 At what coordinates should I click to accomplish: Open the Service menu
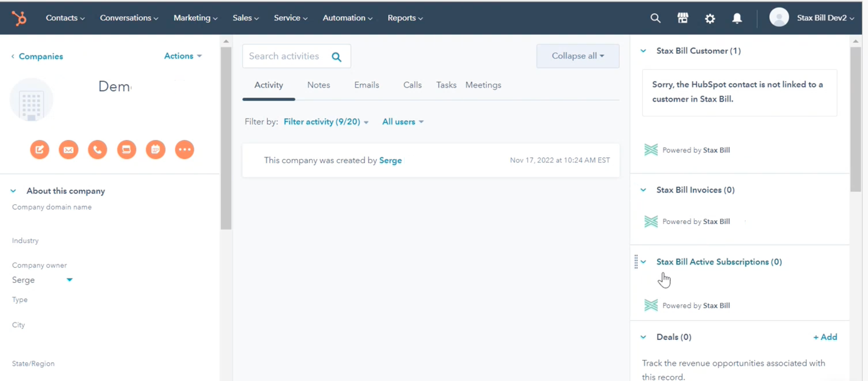pyautogui.click(x=290, y=18)
